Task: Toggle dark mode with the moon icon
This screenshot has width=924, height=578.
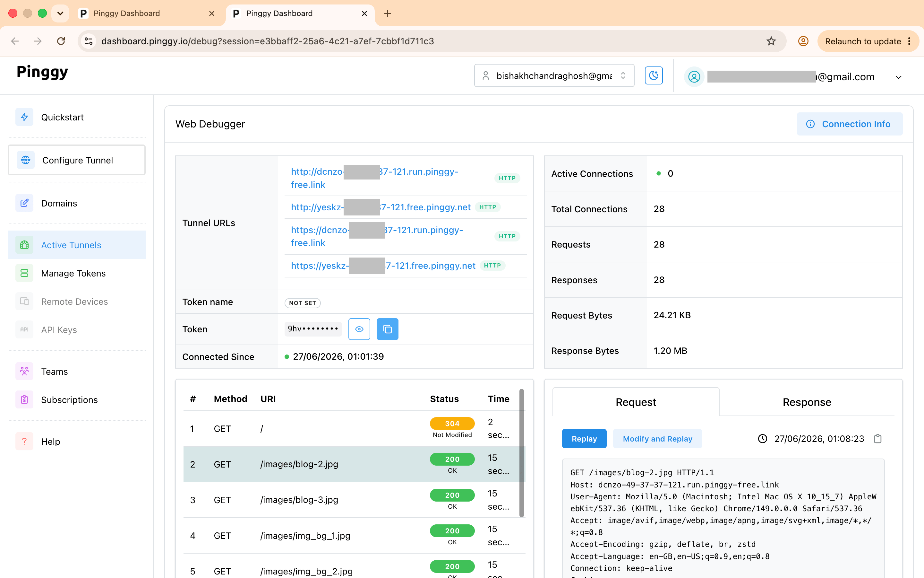Action: click(654, 75)
